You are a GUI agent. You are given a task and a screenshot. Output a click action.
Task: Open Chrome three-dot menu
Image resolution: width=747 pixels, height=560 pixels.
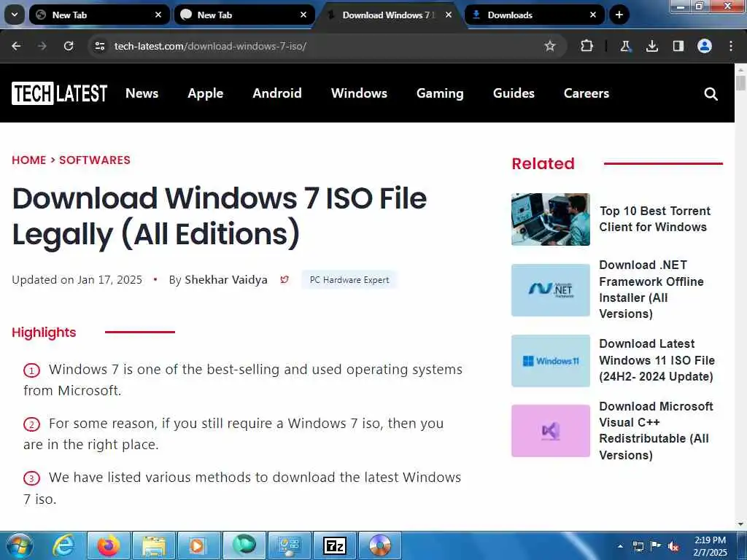coord(731,46)
